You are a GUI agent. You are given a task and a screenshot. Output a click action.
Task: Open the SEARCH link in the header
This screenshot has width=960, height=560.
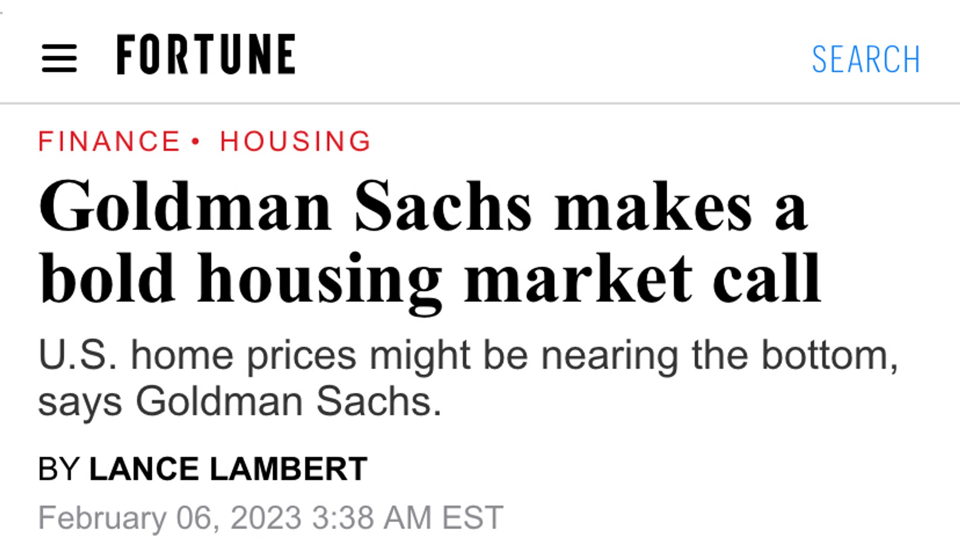click(x=866, y=60)
